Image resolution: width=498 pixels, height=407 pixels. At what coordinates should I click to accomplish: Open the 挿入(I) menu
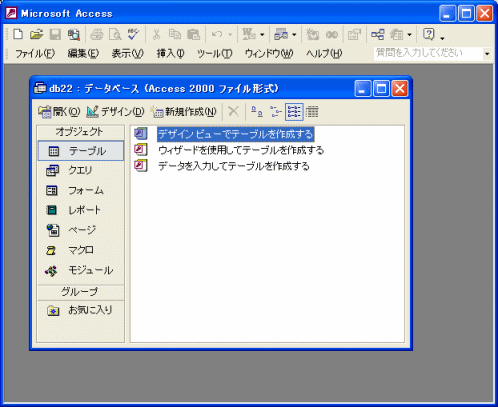tap(171, 53)
